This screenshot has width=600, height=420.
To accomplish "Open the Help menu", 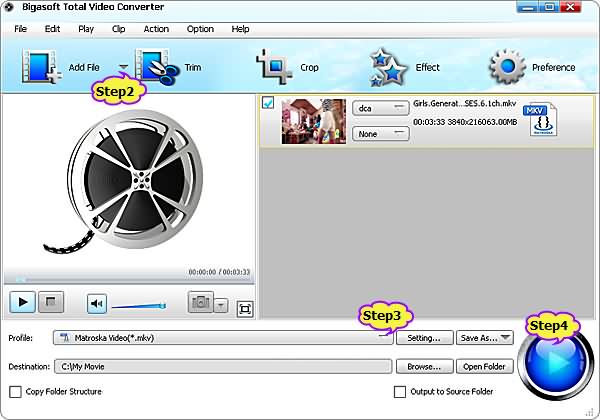I will [240, 29].
